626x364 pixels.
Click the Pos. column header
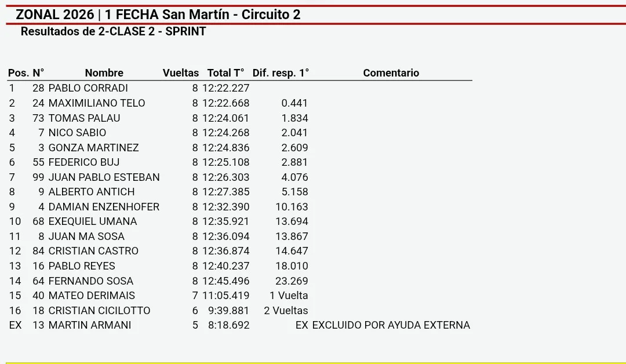19,73
